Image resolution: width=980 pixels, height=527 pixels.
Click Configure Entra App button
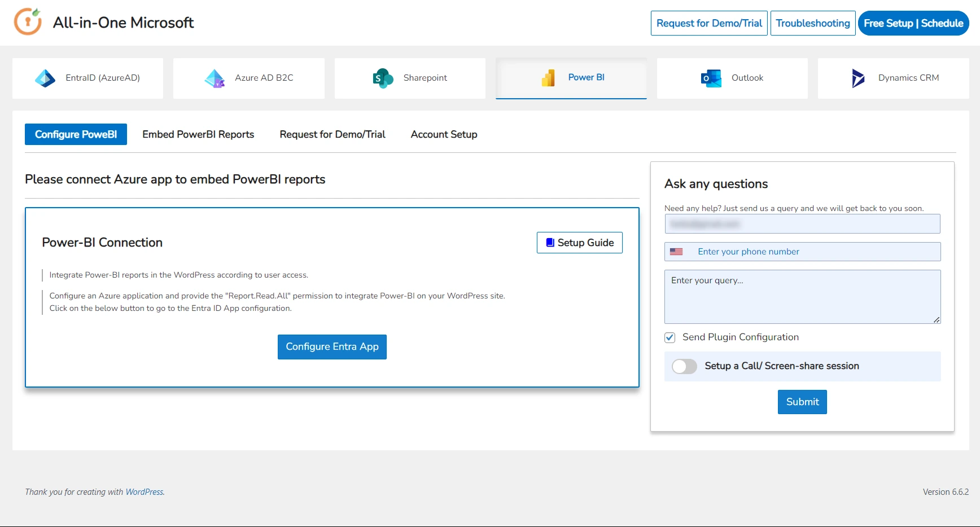coord(332,347)
